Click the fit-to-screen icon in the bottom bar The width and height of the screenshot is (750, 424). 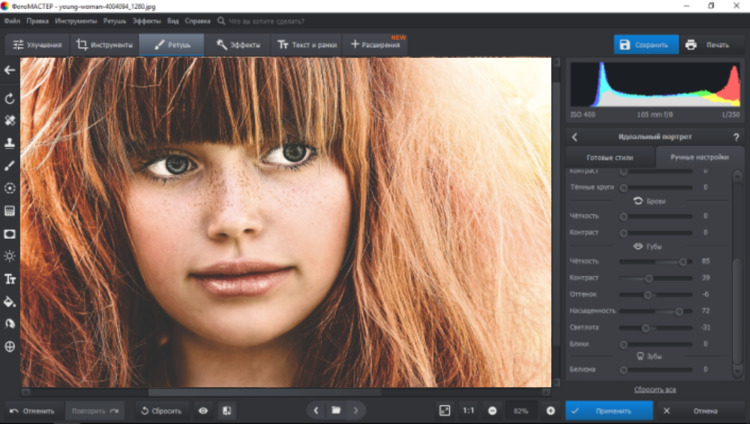pos(445,410)
